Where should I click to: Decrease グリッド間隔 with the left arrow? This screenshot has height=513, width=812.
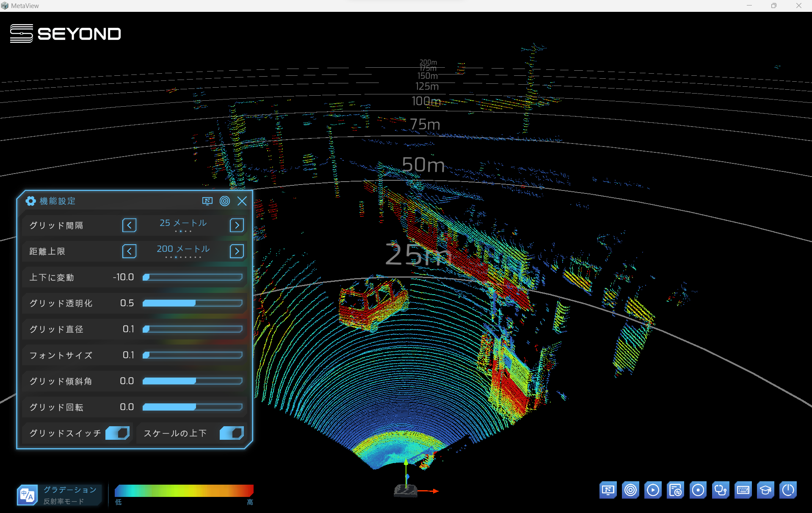pos(129,225)
